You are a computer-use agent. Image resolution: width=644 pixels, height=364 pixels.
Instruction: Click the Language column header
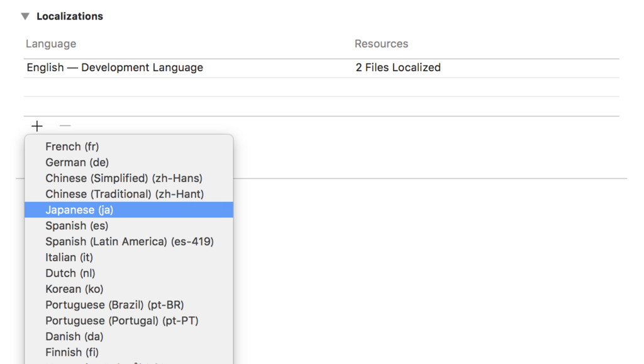click(x=51, y=43)
